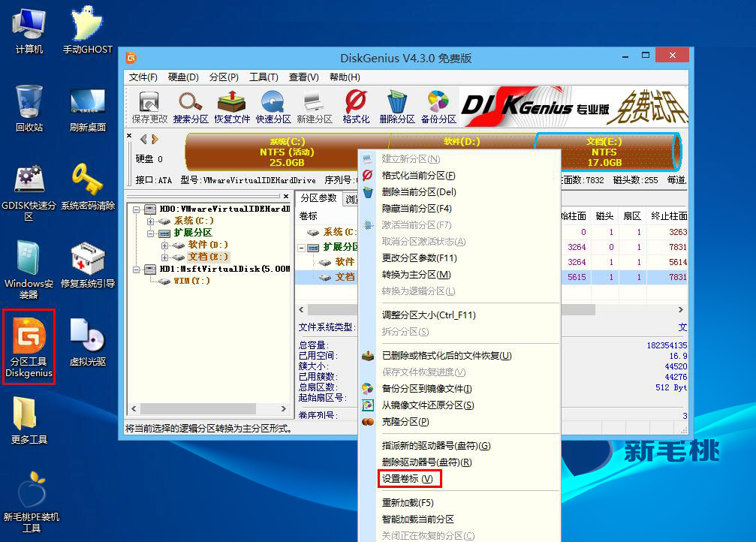Choose 格式化当前分区(F) in context menu
The width and height of the screenshot is (756, 542).
[x=459, y=176]
